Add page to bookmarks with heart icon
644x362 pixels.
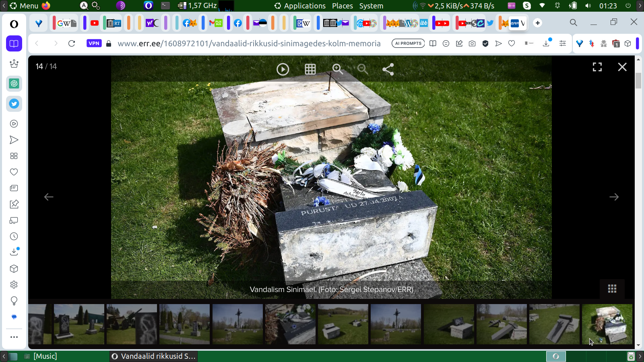click(x=512, y=43)
